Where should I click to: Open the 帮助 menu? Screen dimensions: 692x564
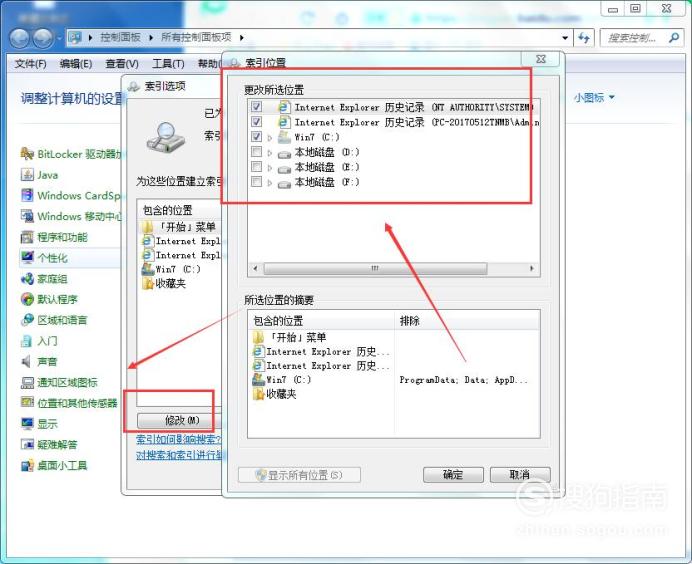pos(209,64)
